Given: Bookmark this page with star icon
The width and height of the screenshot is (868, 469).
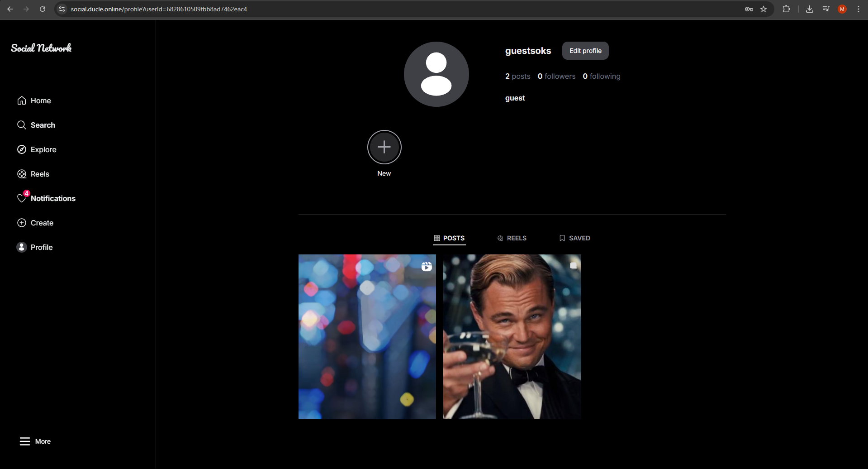Looking at the screenshot, I should coord(764,9).
